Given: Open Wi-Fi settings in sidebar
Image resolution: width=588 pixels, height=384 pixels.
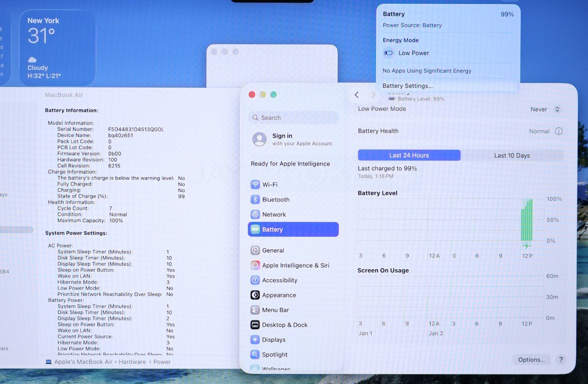Looking at the screenshot, I should pyautogui.click(x=269, y=185).
